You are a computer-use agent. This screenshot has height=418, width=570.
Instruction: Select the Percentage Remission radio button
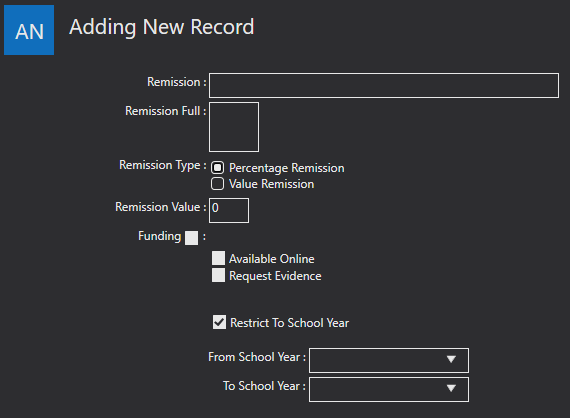point(217,168)
